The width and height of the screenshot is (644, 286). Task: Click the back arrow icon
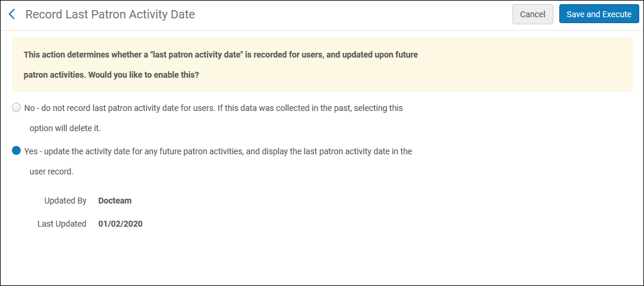(12, 14)
